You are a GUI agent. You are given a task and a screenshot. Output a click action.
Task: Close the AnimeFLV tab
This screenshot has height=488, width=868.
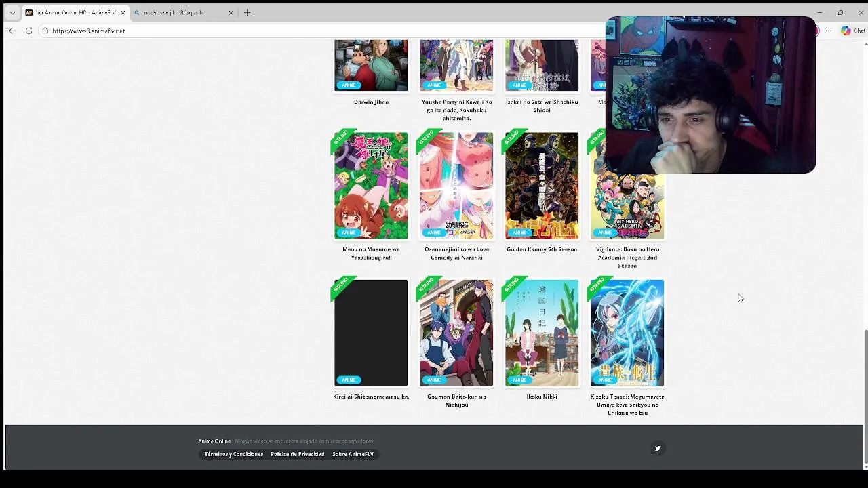pos(123,12)
